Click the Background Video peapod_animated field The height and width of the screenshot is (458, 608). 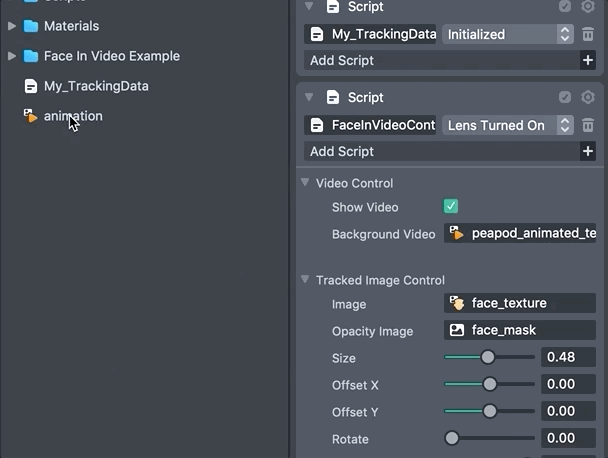(520, 233)
